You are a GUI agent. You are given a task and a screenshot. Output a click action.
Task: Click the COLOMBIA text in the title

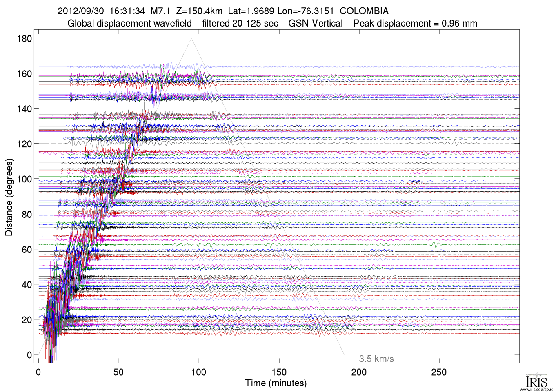tap(364, 11)
